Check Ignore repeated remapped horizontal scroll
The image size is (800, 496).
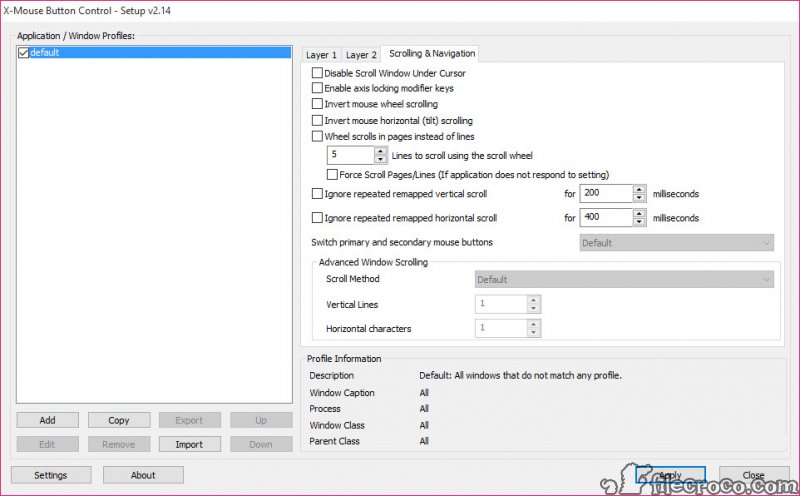tap(317, 218)
